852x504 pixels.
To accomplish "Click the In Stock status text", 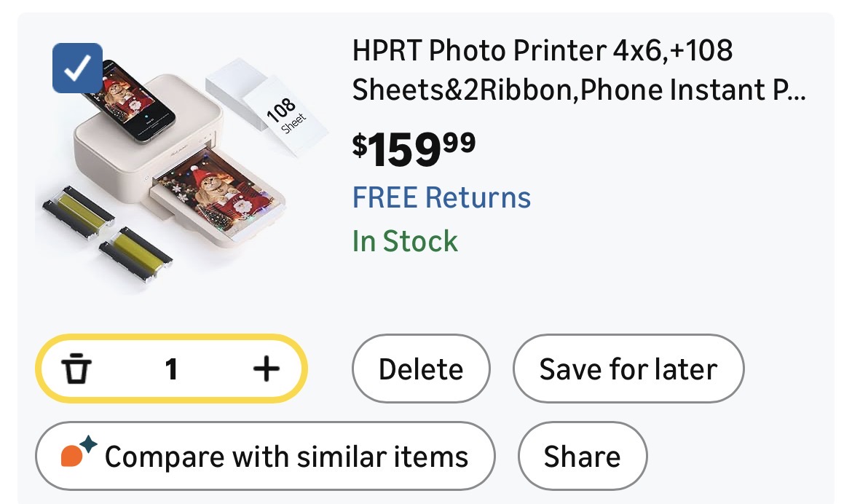I will (405, 241).
